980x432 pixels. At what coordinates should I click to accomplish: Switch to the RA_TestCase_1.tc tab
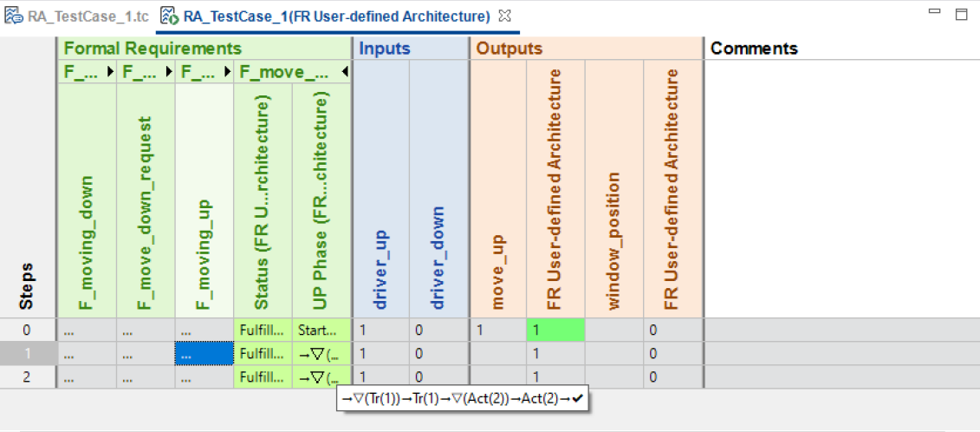pyautogui.click(x=76, y=16)
